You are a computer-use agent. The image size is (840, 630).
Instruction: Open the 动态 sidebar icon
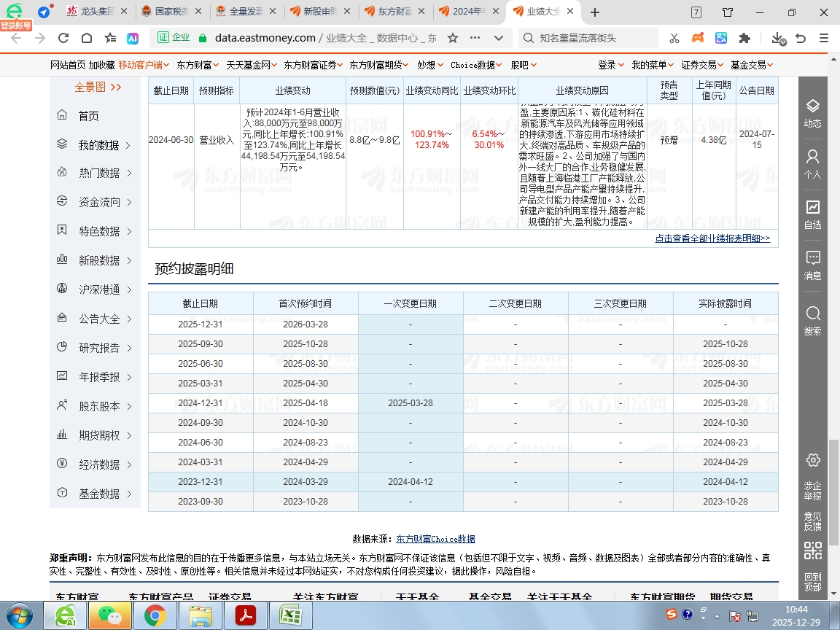point(813,113)
